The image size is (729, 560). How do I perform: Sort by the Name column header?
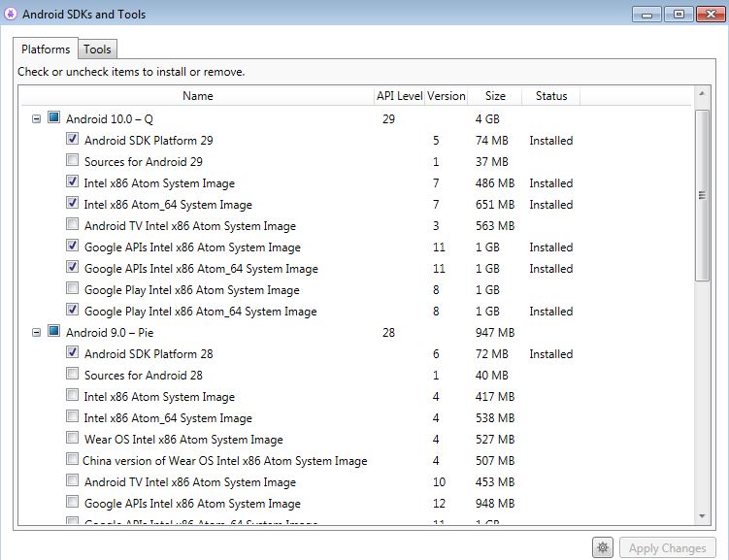pos(198,96)
